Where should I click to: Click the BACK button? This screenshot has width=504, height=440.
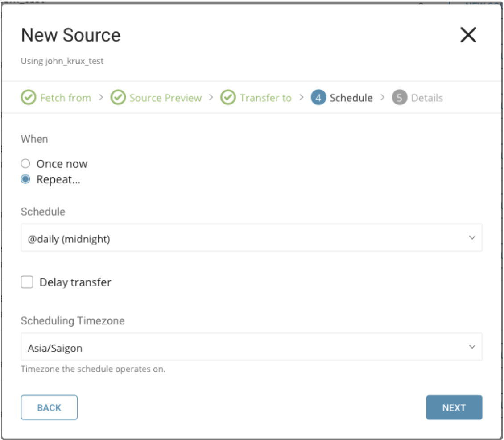click(x=49, y=407)
